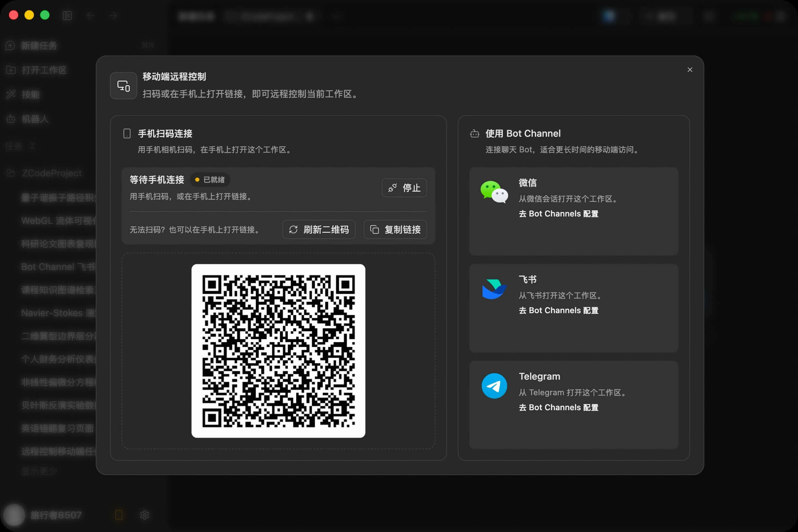Toggle the sidebar panel icon in the title bar
This screenshot has width=798, height=532.
pyautogui.click(x=67, y=16)
